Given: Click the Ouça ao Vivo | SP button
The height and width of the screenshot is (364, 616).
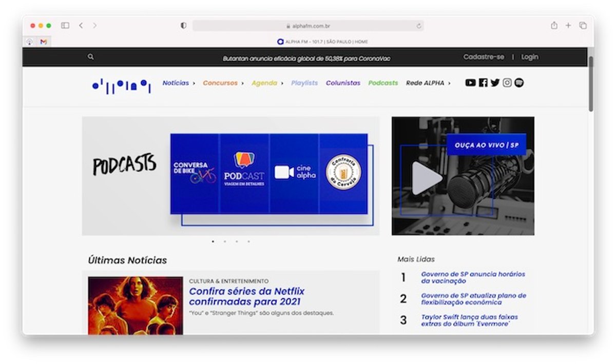Looking at the screenshot, I should coord(486,145).
